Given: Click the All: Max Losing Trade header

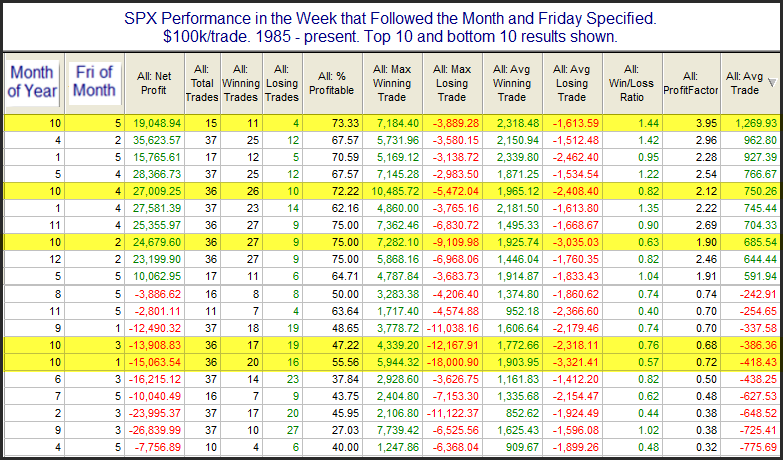Looking at the screenshot, I should 452,83.
